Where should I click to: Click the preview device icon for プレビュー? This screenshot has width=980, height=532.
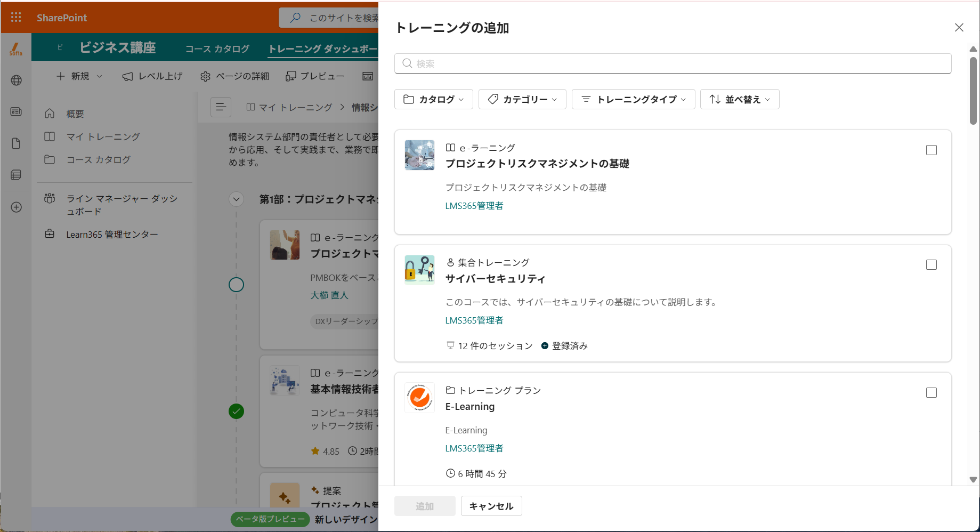coord(290,76)
